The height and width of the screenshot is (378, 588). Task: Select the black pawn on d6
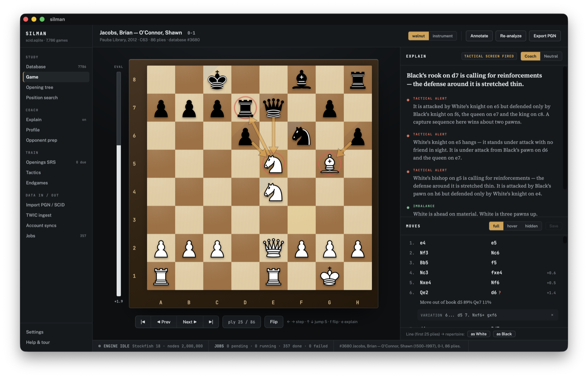(x=245, y=136)
